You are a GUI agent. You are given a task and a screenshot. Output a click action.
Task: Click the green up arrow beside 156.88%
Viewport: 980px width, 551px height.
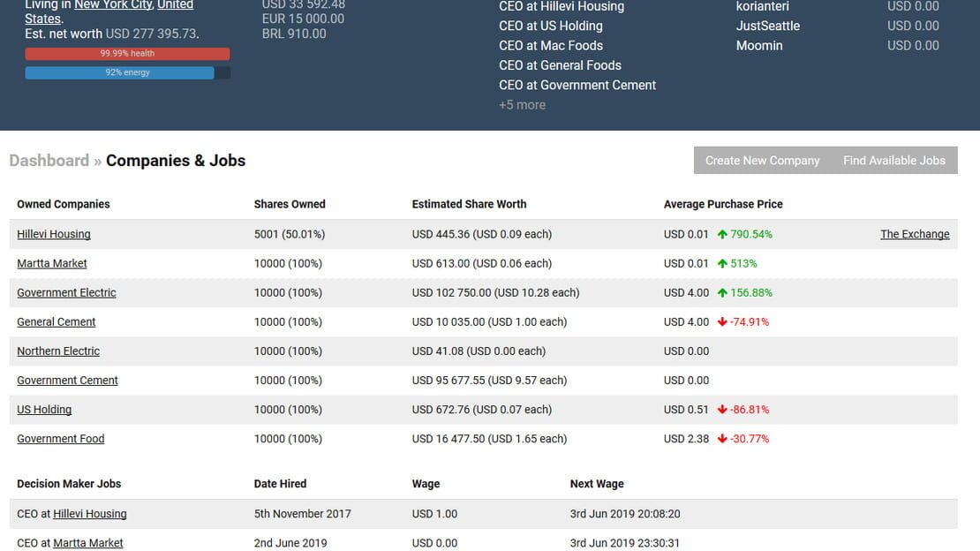point(722,292)
